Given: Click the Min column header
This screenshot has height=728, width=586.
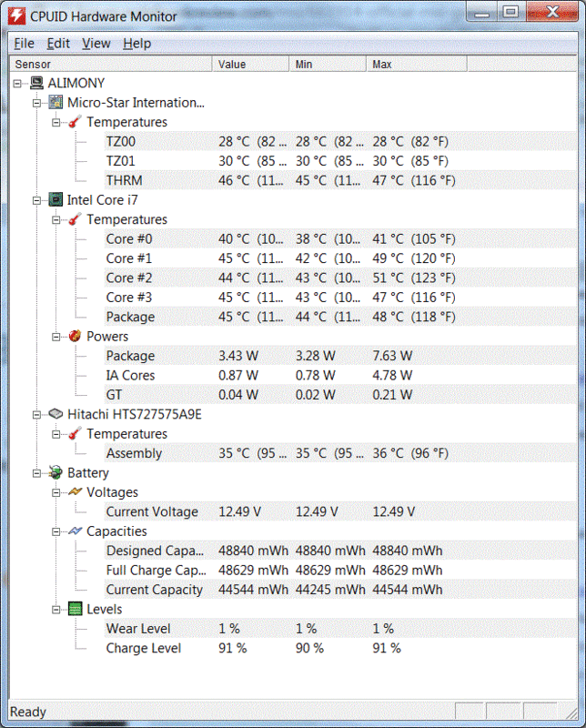Looking at the screenshot, I should [328, 64].
